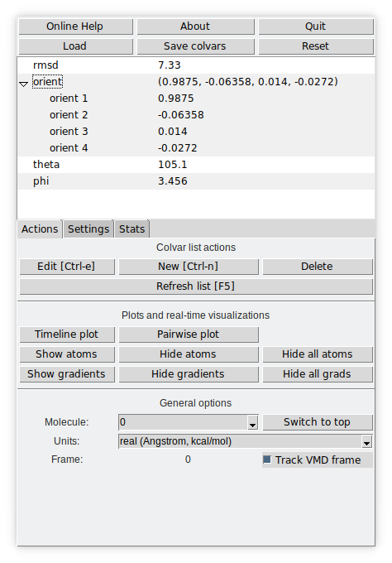
Task: Select the orient 3 component row
Action: coord(196,132)
